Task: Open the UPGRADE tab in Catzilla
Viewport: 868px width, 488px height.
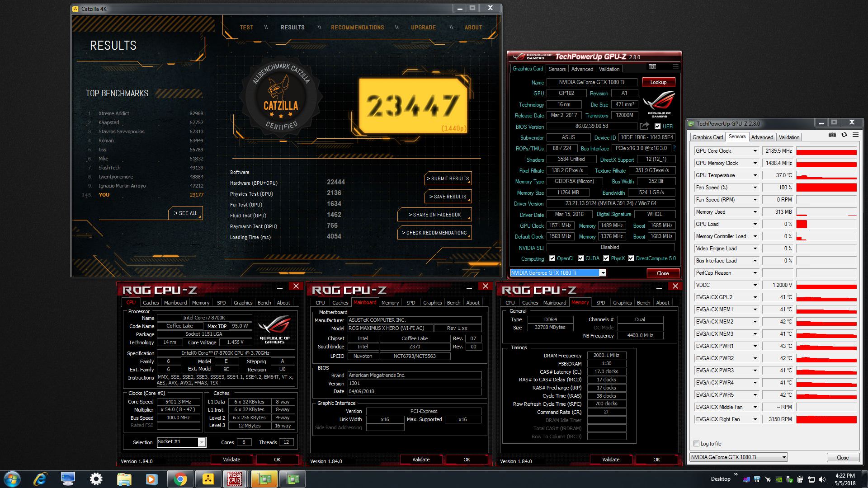Action: (x=423, y=28)
